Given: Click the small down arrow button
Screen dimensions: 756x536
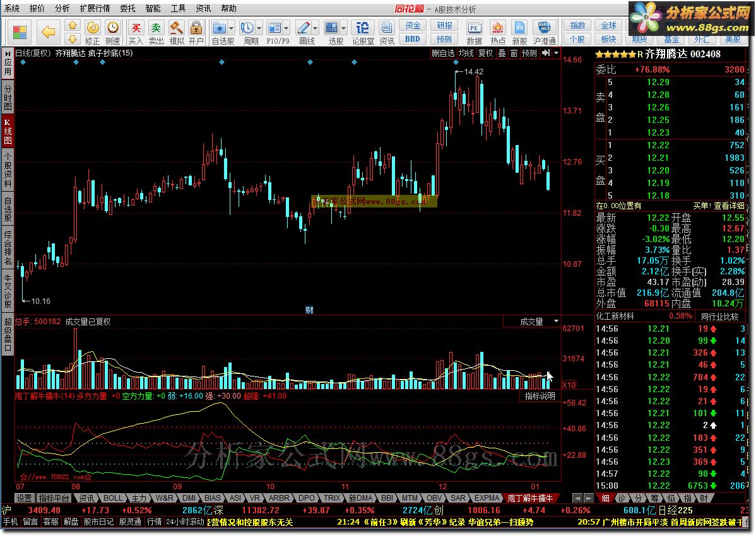Looking at the screenshot, I should 73,38.
